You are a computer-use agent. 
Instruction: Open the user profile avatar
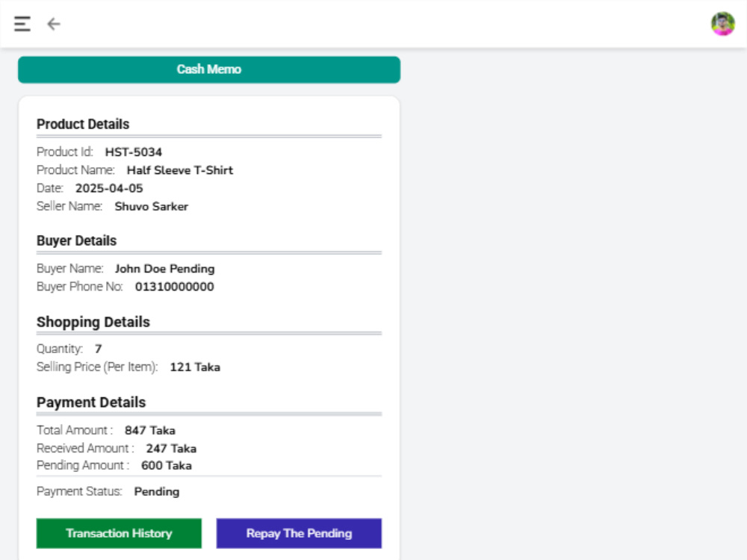722,24
